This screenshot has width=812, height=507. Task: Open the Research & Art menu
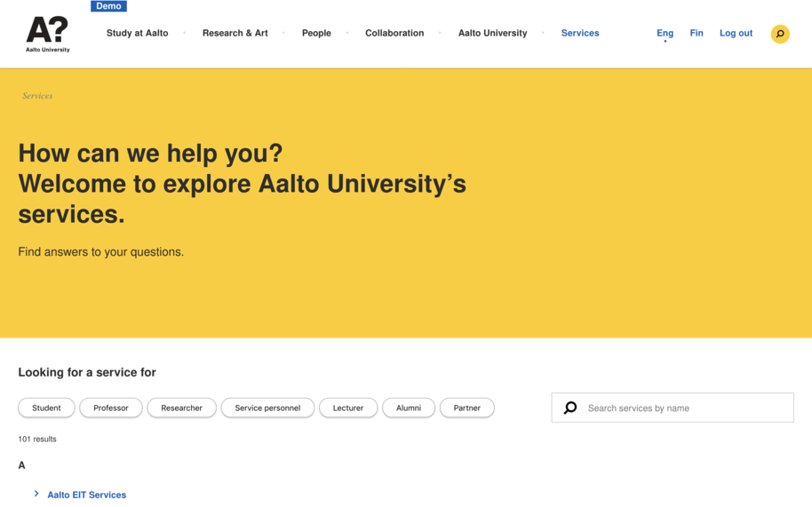pyautogui.click(x=235, y=33)
